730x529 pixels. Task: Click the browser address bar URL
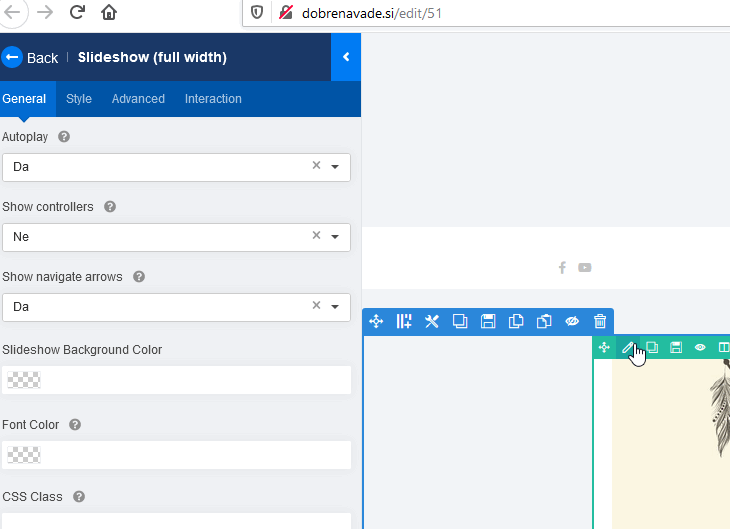[371, 13]
